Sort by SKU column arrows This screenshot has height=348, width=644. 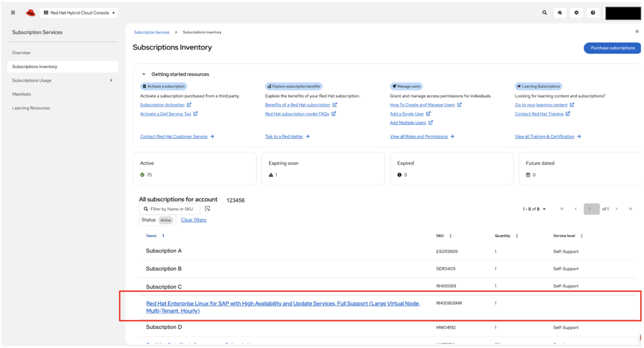click(450, 236)
